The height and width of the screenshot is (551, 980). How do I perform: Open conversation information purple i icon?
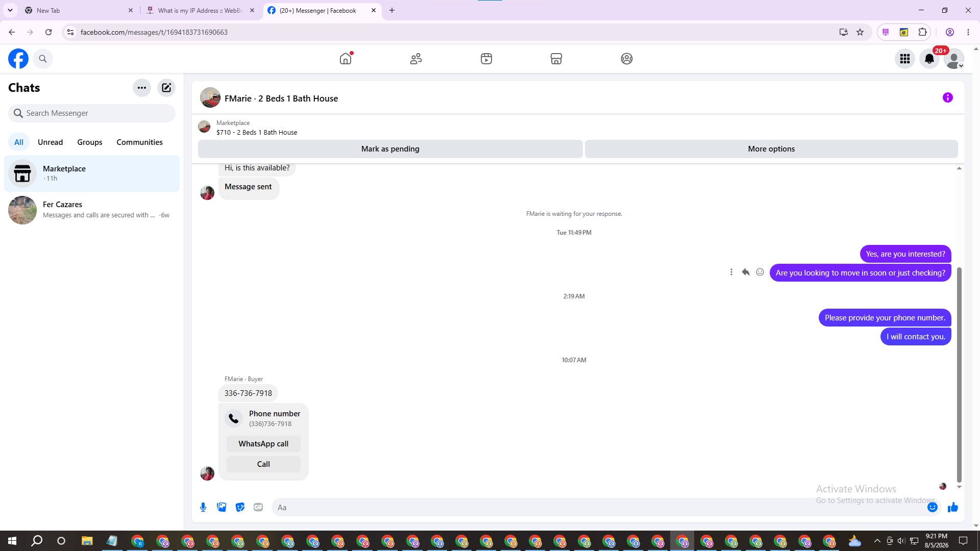(948, 97)
